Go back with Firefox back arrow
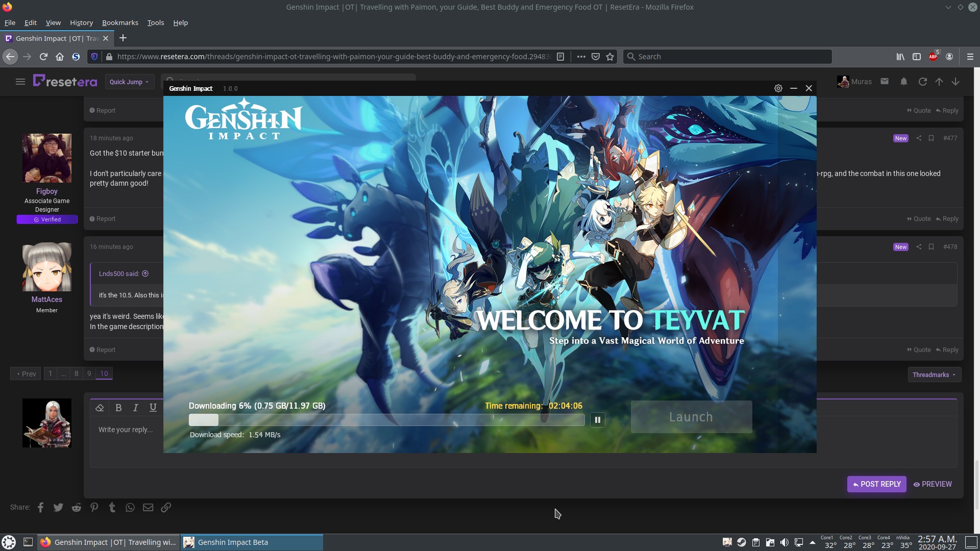The height and width of the screenshot is (551, 980). (10, 57)
